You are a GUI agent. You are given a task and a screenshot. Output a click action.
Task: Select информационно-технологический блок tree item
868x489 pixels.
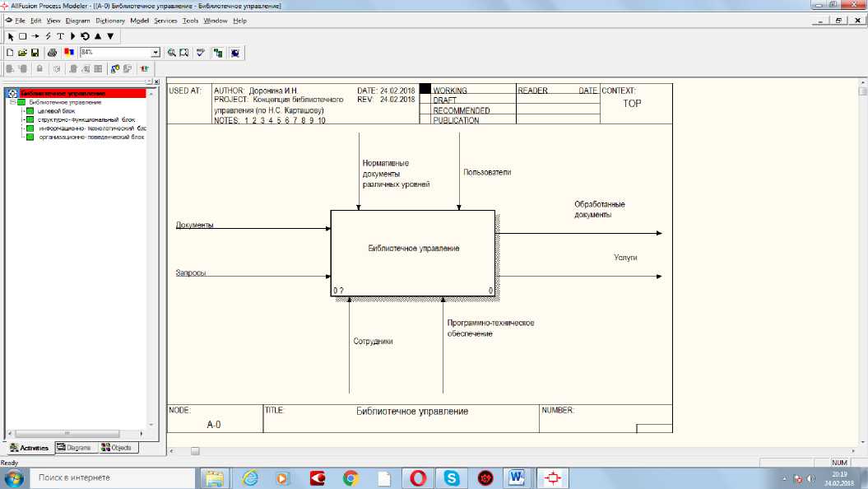[x=92, y=128]
